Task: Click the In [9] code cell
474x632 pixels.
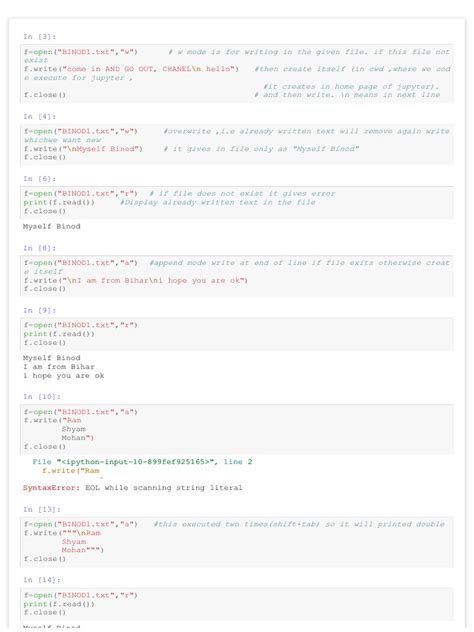Action: click(237, 334)
